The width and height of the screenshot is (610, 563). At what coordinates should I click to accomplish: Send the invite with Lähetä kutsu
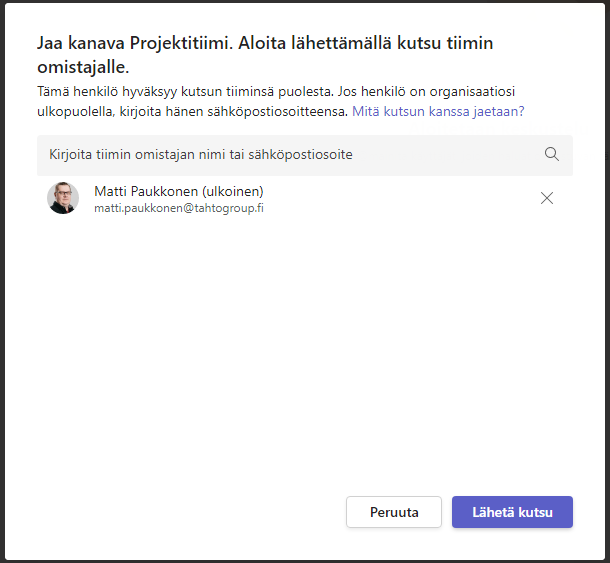coord(512,512)
